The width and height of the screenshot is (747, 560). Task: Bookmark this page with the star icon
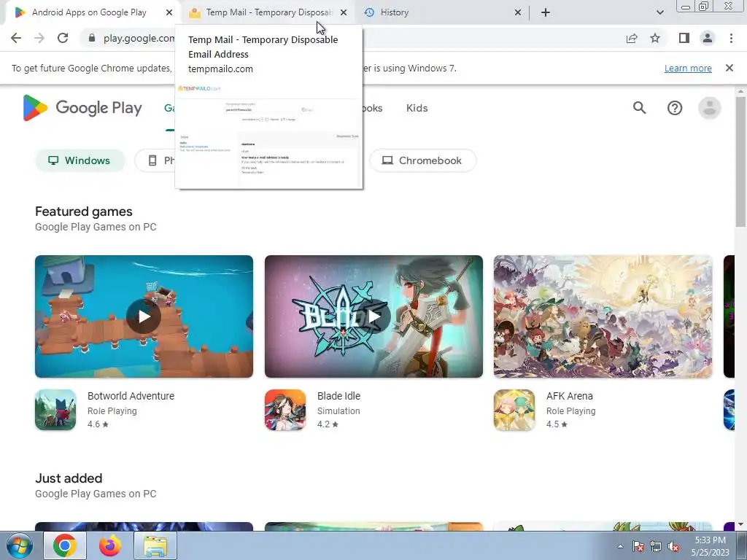[x=656, y=38]
